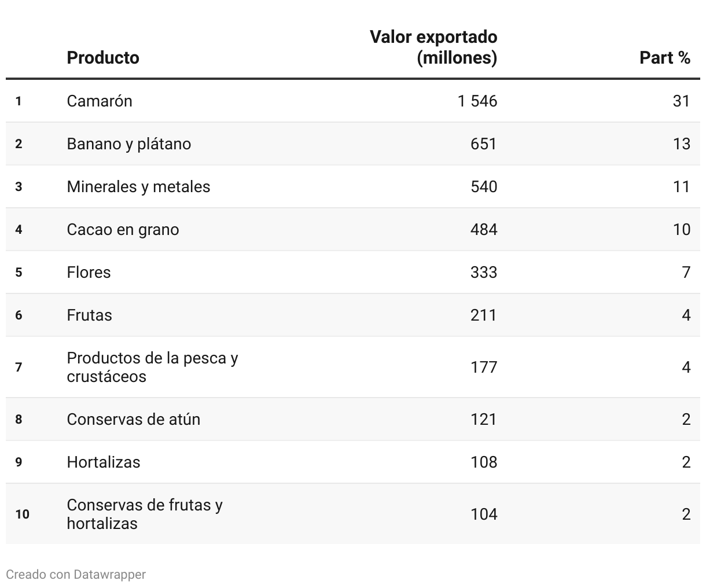The height and width of the screenshot is (588, 706).
Task: Click the 333 value for Flores
Action: tap(483, 273)
